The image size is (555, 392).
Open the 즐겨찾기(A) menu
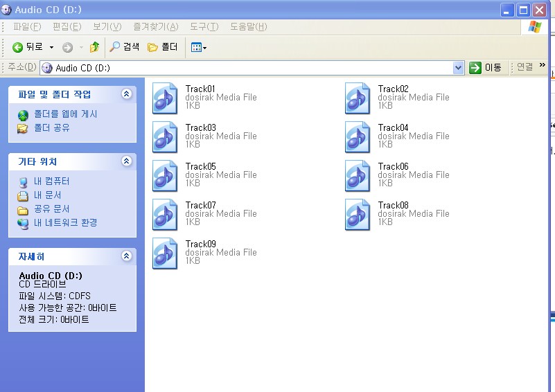tap(156, 27)
